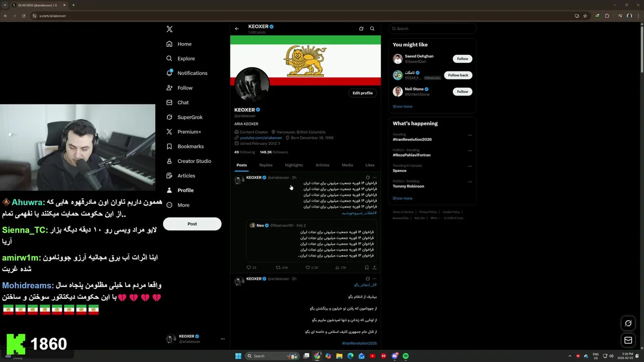Image resolution: width=644 pixels, height=362 pixels.
Task: Open trending #IranRevolution2026 topic
Action: 412,139
